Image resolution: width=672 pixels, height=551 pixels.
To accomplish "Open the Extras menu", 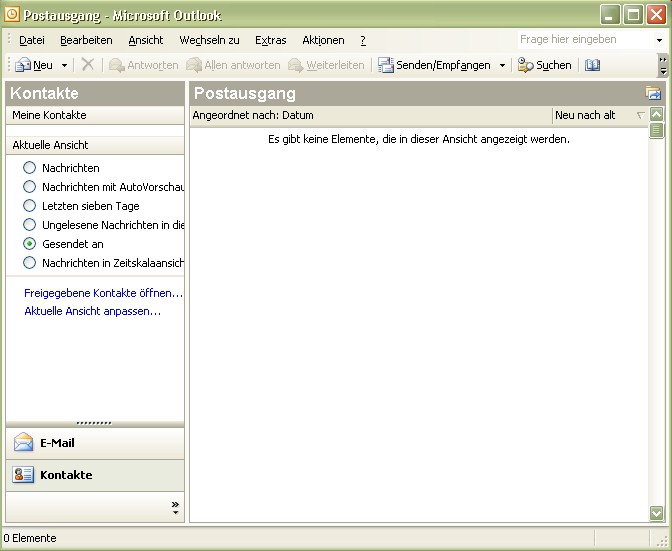I will tap(270, 40).
